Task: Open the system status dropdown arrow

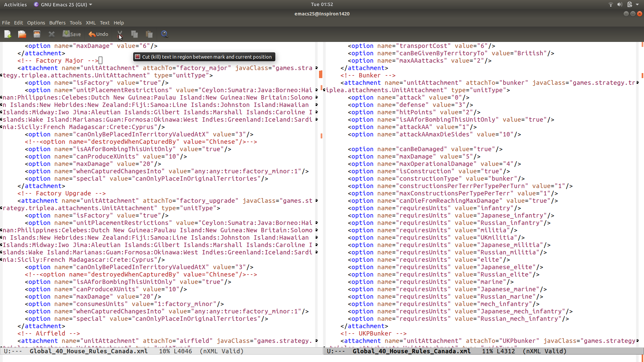Action: [637, 5]
